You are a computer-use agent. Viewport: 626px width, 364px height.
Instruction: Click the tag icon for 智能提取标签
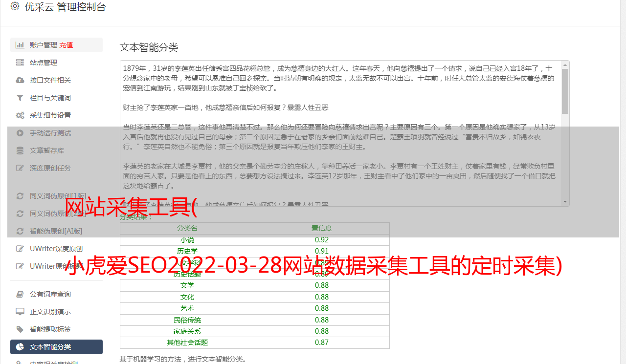pyautogui.click(x=20, y=329)
